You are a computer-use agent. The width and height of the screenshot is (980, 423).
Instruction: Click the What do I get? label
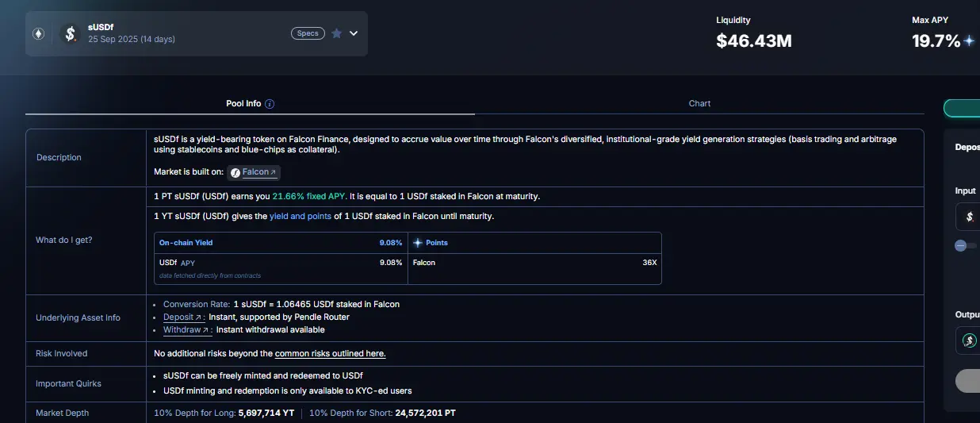(64, 240)
